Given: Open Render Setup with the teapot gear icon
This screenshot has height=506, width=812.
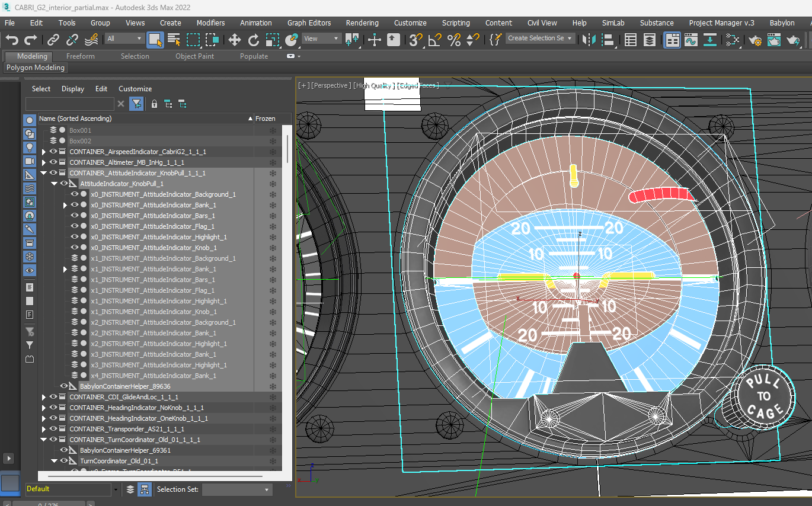Looking at the screenshot, I should tap(755, 40).
